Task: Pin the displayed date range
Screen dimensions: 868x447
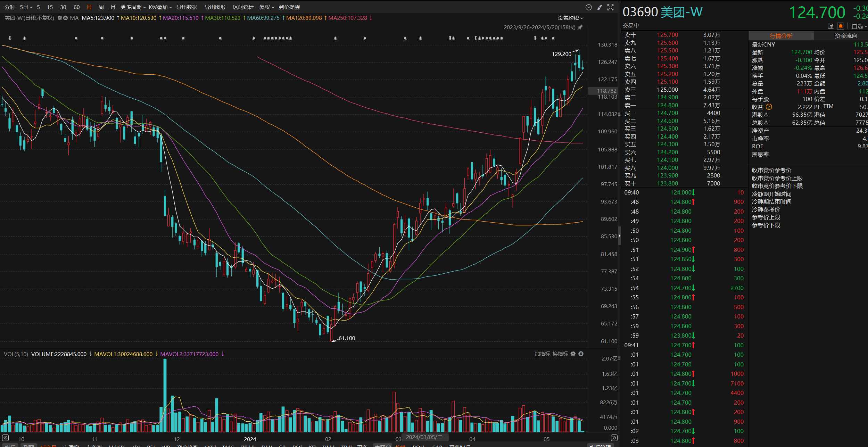Action: point(580,27)
